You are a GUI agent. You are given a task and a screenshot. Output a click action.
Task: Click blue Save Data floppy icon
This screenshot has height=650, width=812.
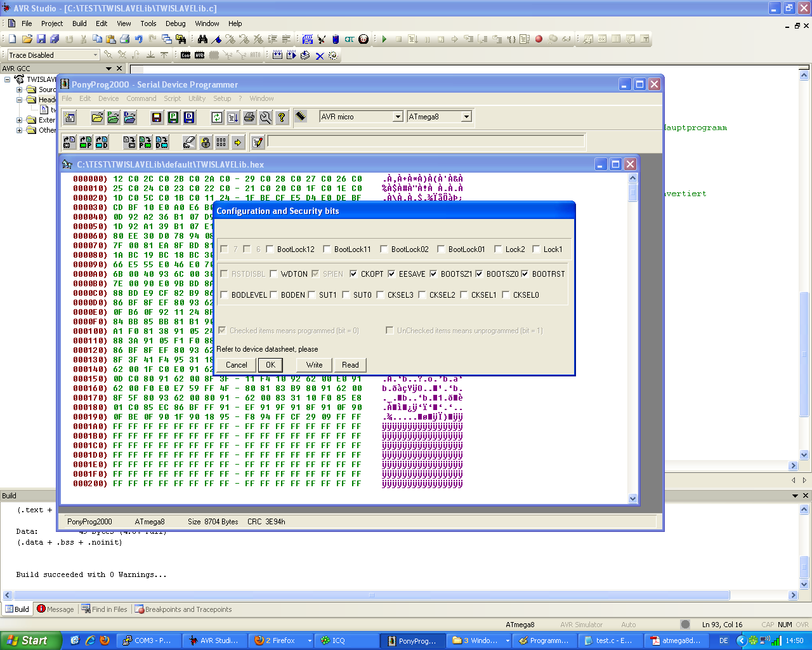(189, 117)
